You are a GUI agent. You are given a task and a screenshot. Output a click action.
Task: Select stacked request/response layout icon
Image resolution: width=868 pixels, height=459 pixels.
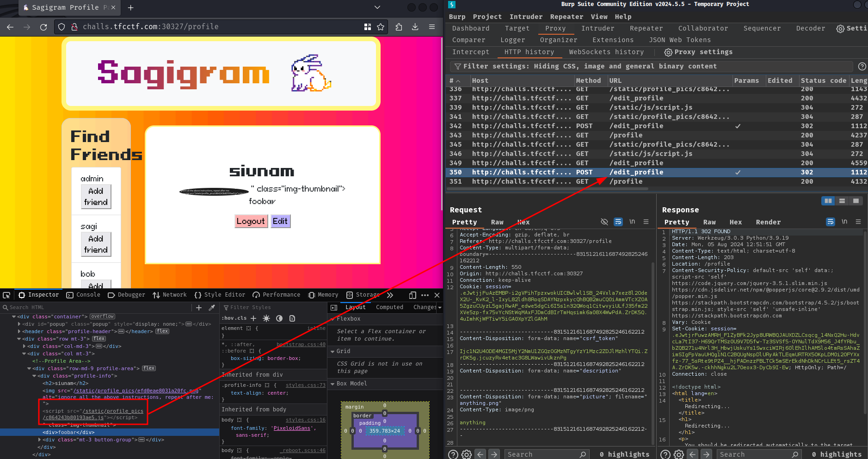[x=842, y=201]
